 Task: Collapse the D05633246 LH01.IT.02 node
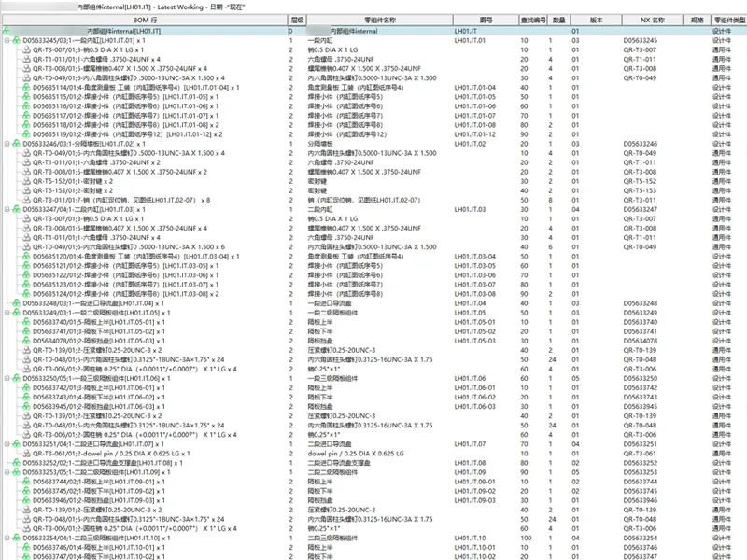click(7, 144)
